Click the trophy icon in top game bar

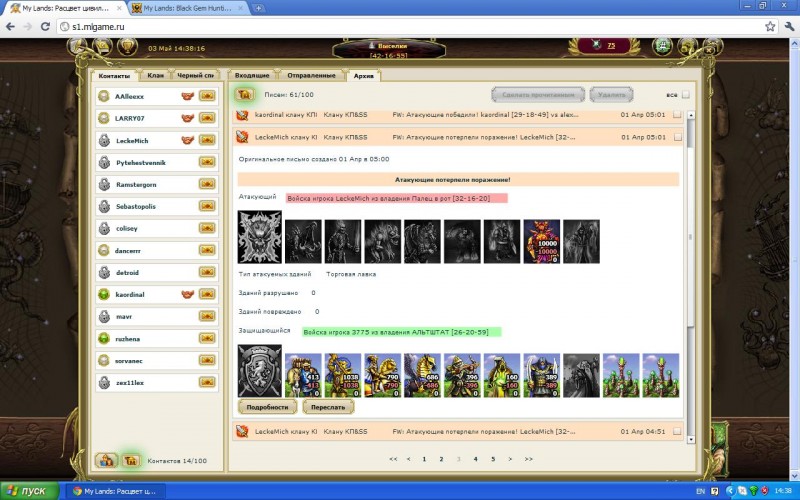point(127,47)
